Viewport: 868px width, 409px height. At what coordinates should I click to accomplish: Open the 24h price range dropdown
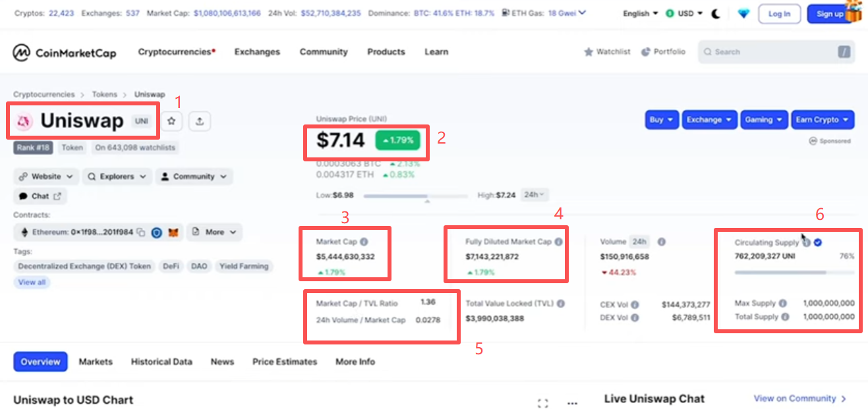(x=535, y=195)
